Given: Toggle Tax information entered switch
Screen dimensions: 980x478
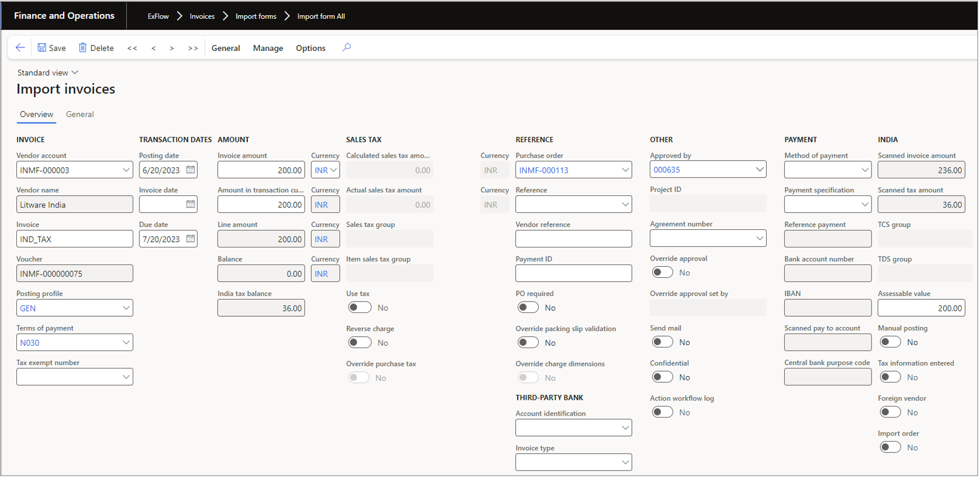Looking at the screenshot, I should (890, 377).
